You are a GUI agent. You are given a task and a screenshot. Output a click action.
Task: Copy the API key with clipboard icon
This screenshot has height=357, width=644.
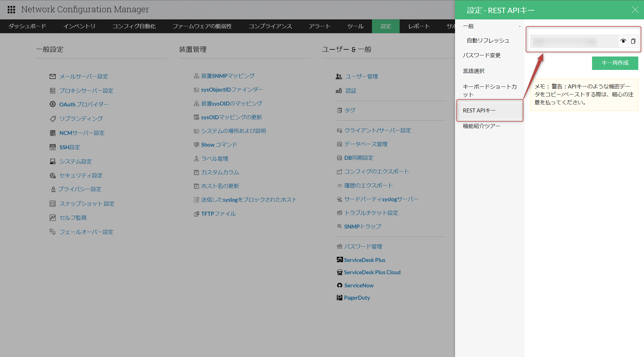pos(633,41)
